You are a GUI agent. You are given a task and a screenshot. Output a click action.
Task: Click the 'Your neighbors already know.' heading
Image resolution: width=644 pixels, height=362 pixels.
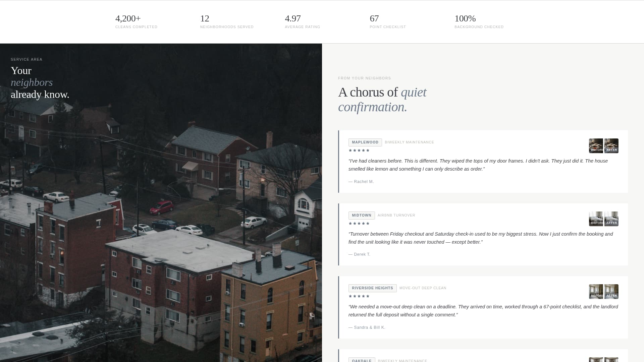(40, 82)
